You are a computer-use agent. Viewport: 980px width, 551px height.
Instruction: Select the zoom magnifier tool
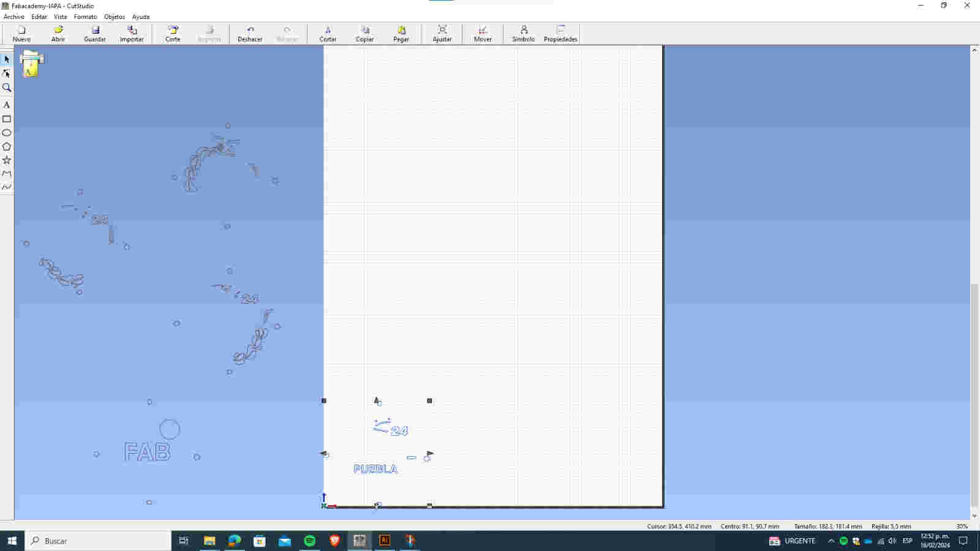(x=7, y=88)
